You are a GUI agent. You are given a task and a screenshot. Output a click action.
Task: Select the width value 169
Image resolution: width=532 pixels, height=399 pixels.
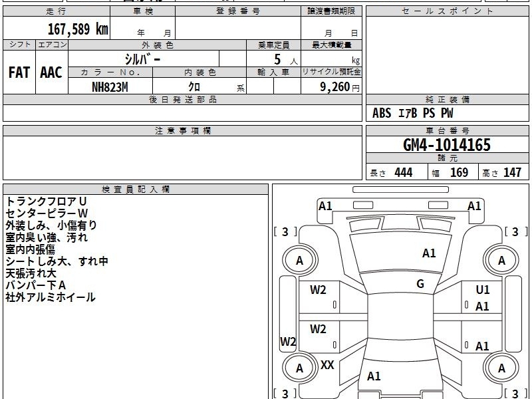click(x=459, y=172)
